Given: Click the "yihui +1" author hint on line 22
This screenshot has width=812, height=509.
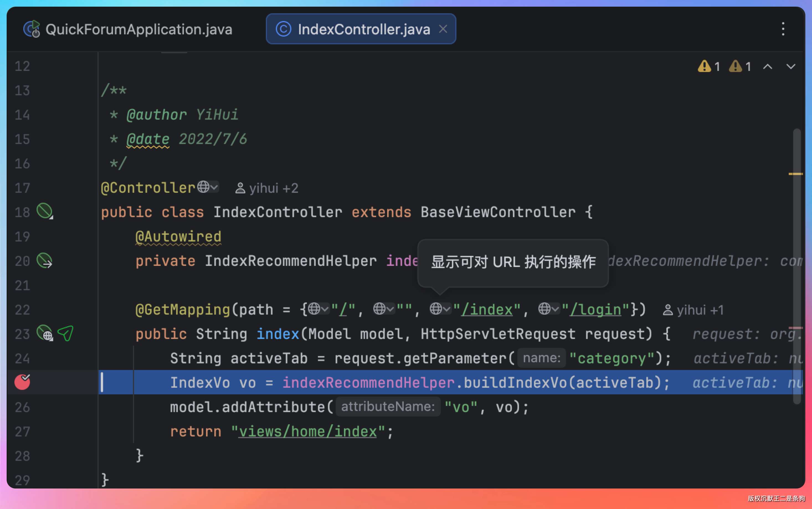Looking at the screenshot, I should pyautogui.click(x=693, y=310).
